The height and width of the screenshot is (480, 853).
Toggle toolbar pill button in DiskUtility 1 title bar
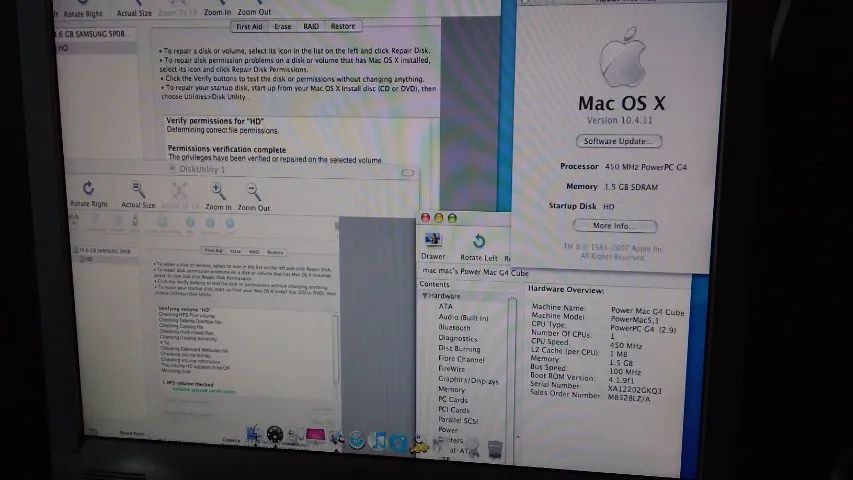coord(407,173)
